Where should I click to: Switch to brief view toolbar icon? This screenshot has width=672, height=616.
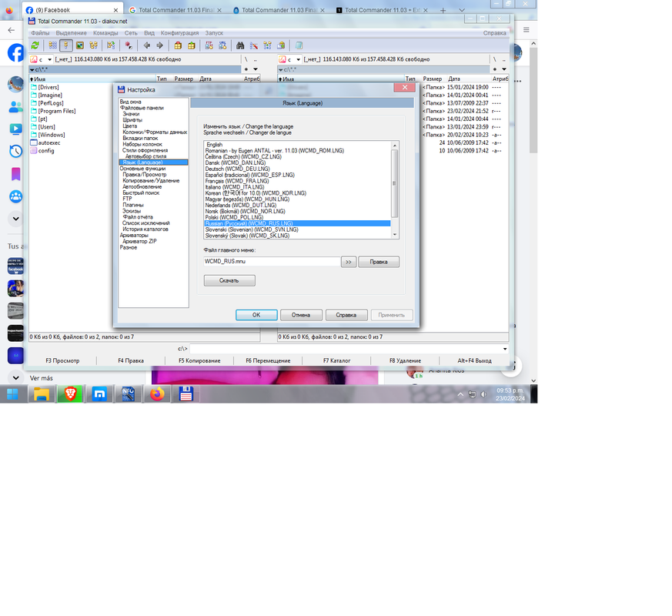(x=52, y=45)
